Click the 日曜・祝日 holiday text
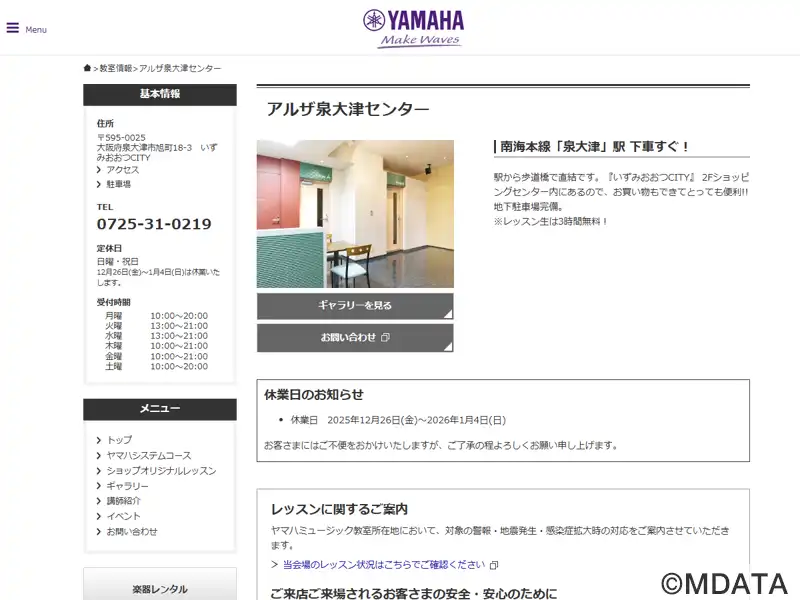Viewport: 800px width, 600px height. [x=118, y=261]
